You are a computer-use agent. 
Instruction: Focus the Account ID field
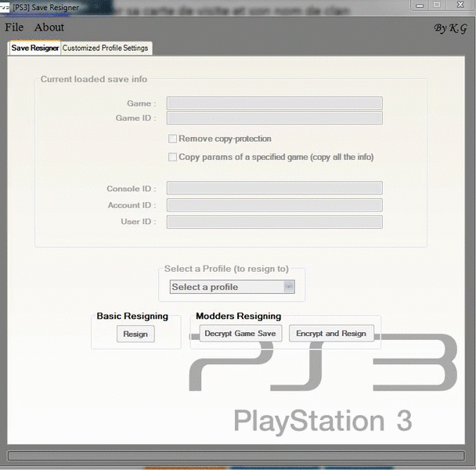coord(275,205)
